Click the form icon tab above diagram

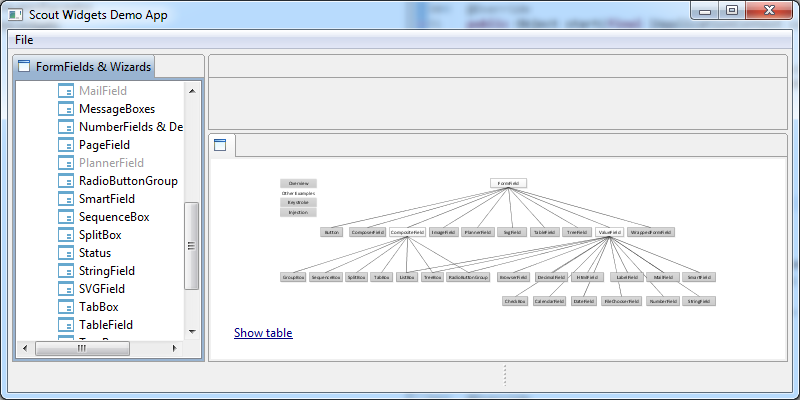[x=220, y=145]
